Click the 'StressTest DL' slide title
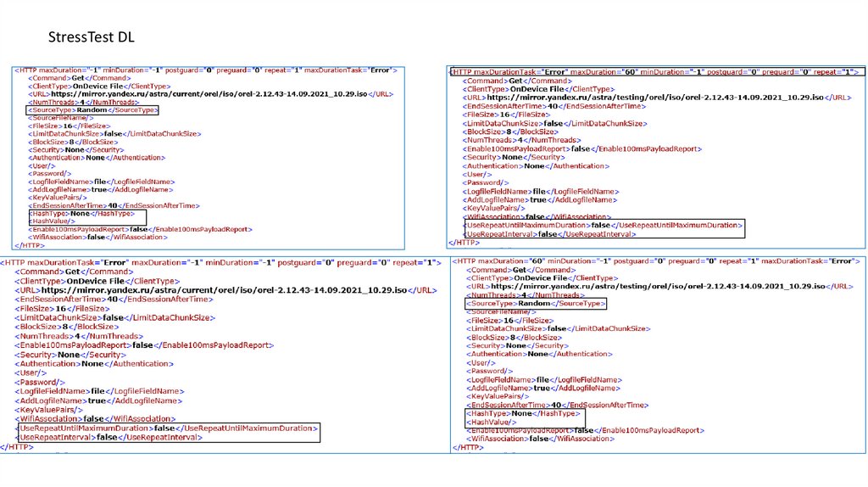The width and height of the screenshot is (868, 487). click(x=92, y=37)
